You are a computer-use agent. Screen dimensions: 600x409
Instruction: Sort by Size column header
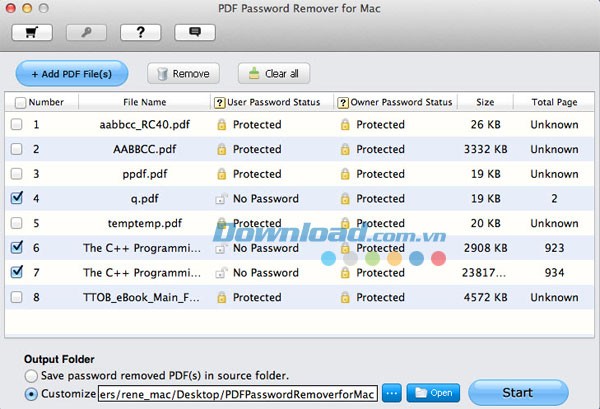485,102
